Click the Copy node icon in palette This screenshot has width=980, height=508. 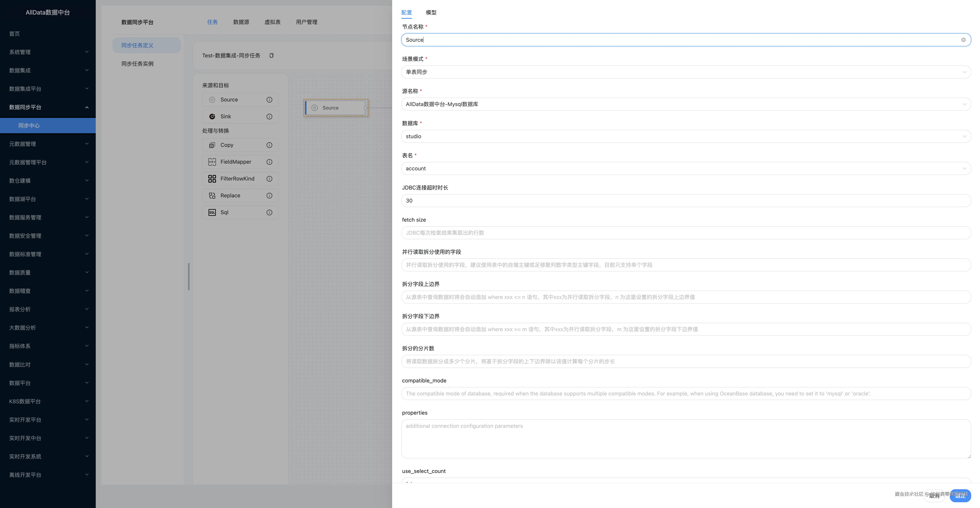click(212, 145)
